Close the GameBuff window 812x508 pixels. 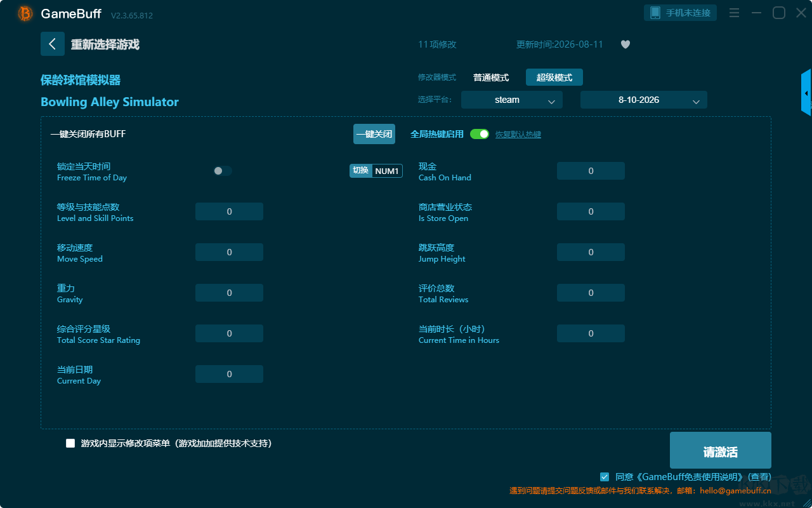pyautogui.click(x=801, y=13)
